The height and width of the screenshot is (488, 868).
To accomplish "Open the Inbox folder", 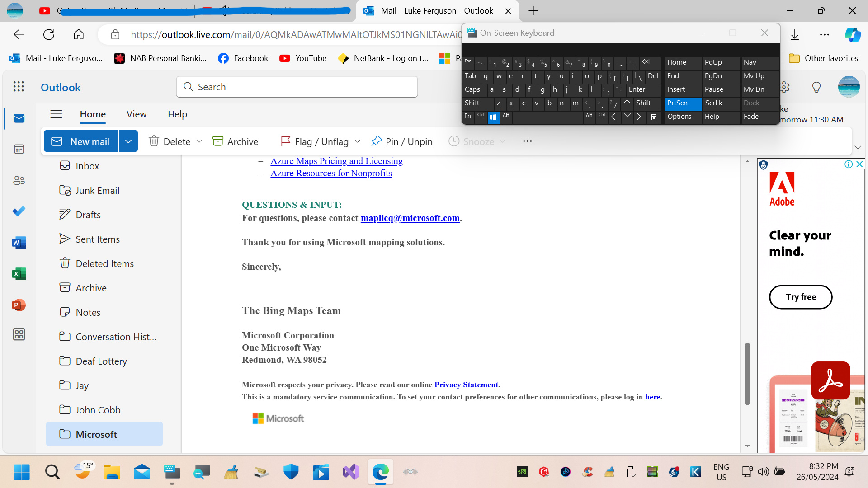I will pos(104,166).
